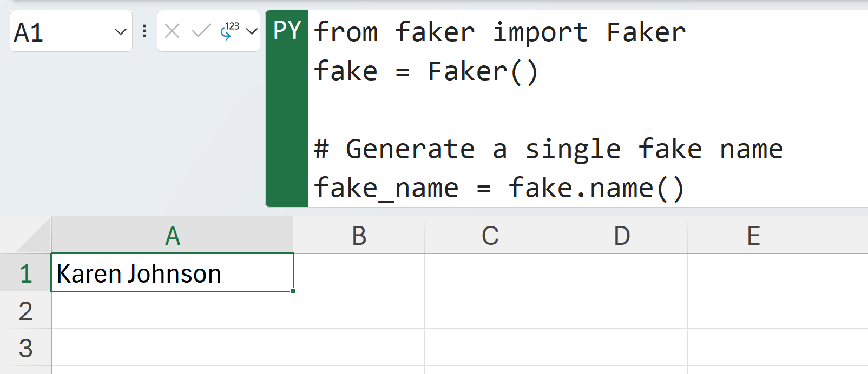Click the Cancel X icon in formula bar
The height and width of the screenshot is (374, 868).
(172, 31)
